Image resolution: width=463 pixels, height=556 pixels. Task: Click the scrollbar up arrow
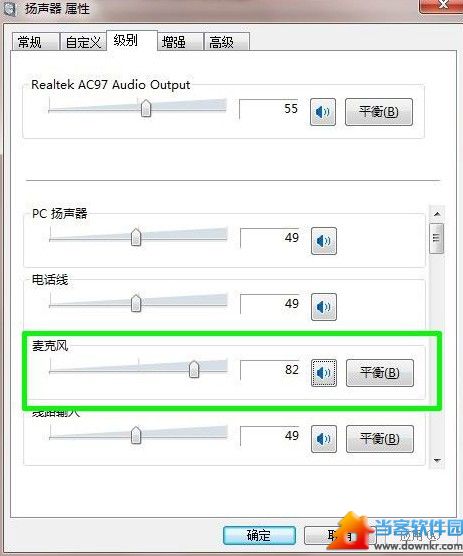point(437,214)
